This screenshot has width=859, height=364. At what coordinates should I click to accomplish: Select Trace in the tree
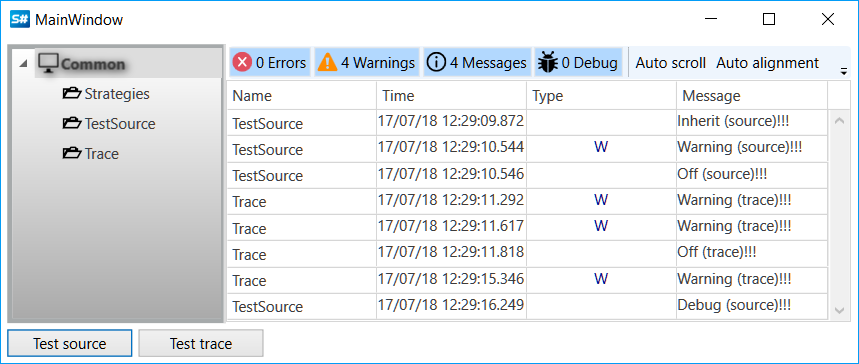(101, 154)
